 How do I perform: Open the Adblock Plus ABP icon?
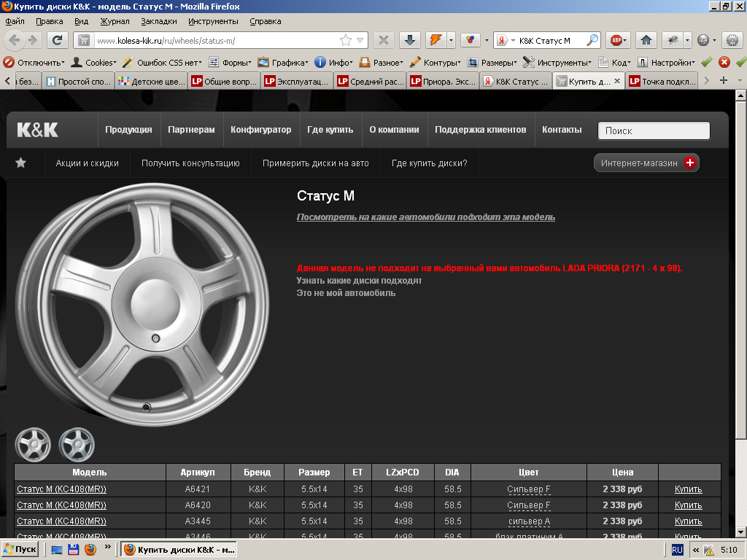pos(616,41)
